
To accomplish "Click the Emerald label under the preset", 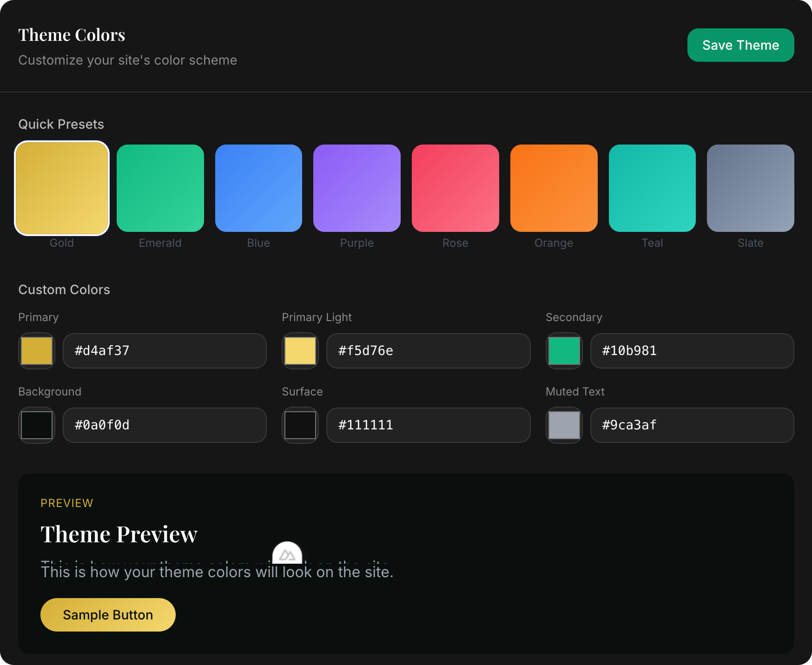I will tap(160, 243).
